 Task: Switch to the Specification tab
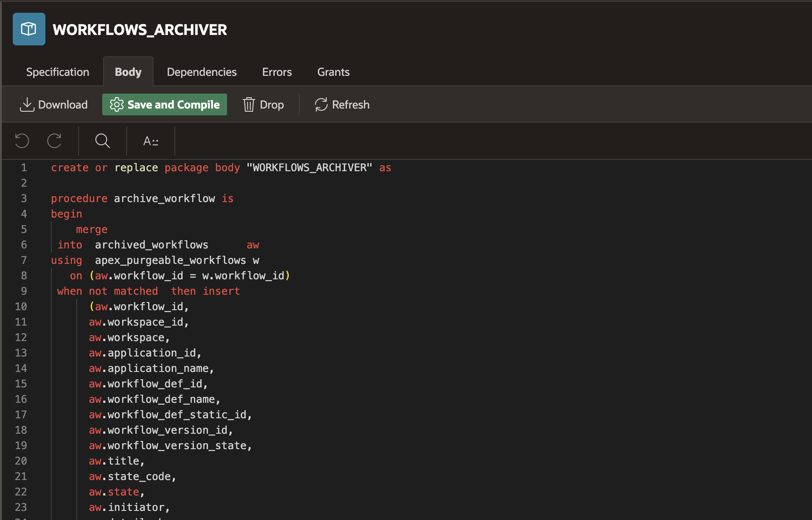[x=58, y=72]
